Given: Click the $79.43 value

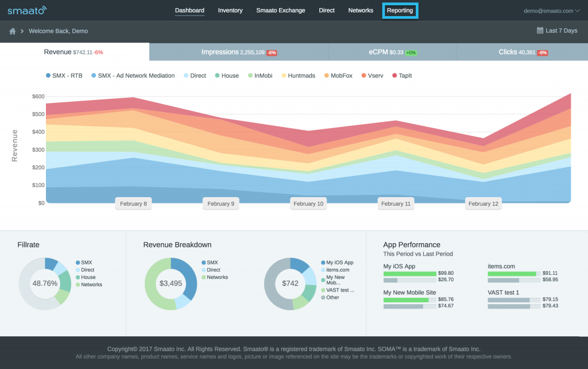Looking at the screenshot, I should point(550,306).
